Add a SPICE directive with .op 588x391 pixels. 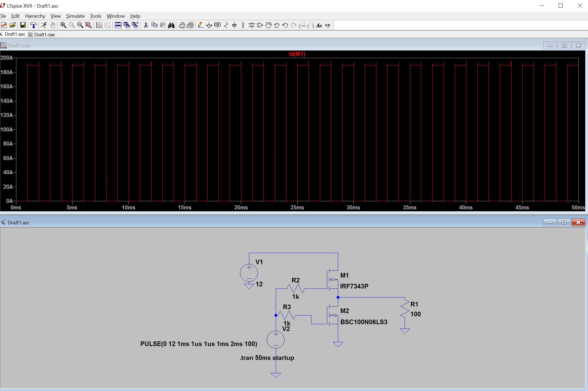coord(328,25)
